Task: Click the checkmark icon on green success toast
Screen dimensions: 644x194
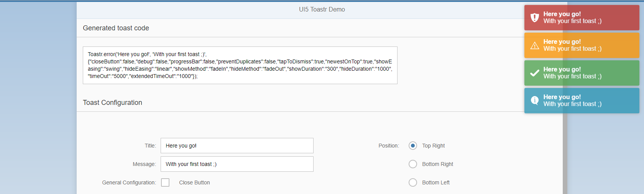Action: pyautogui.click(x=534, y=73)
